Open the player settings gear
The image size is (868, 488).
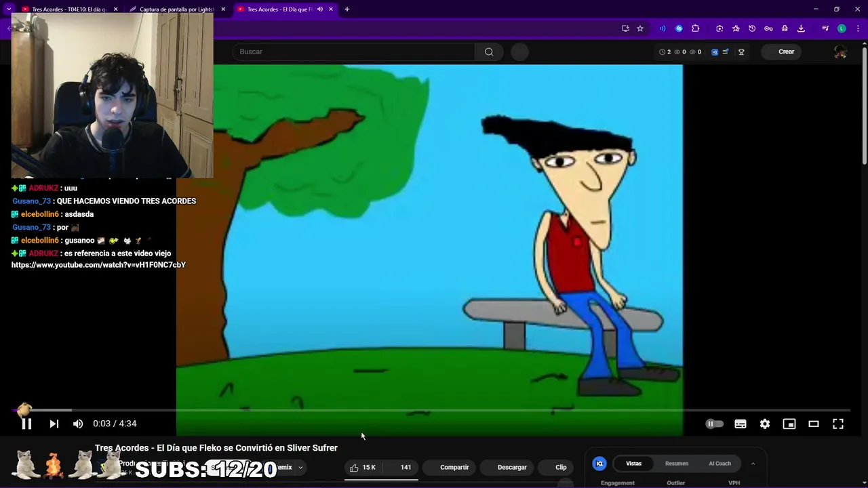coord(765,424)
